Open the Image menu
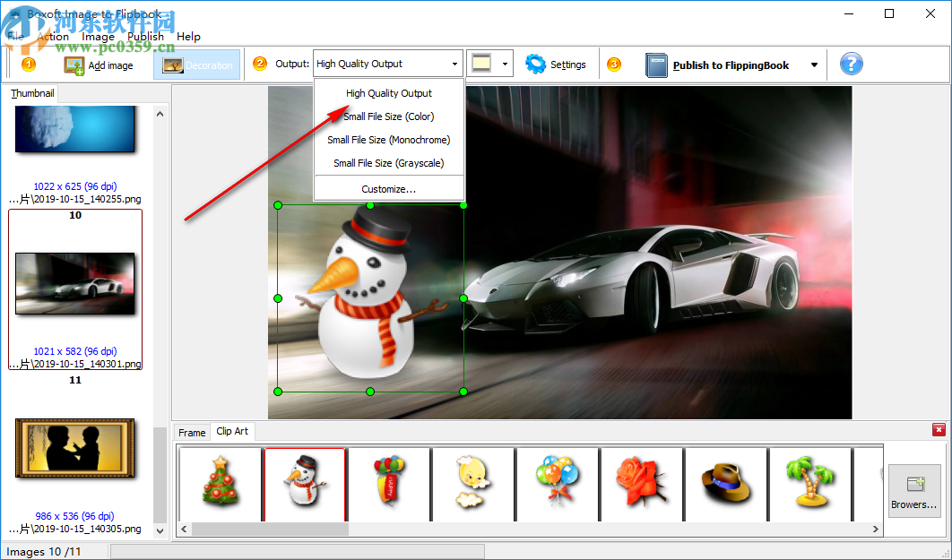The height and width of the screenshot is (560, 952). pyautogui.click(x=98, y=36)
